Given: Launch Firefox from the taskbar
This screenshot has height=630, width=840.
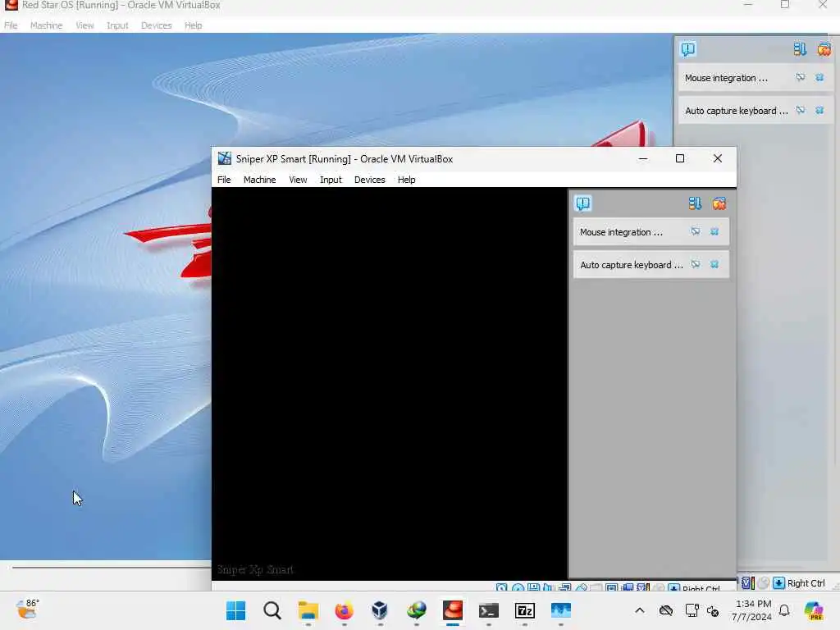Looking at the screenshot, I should coord(344,610).
